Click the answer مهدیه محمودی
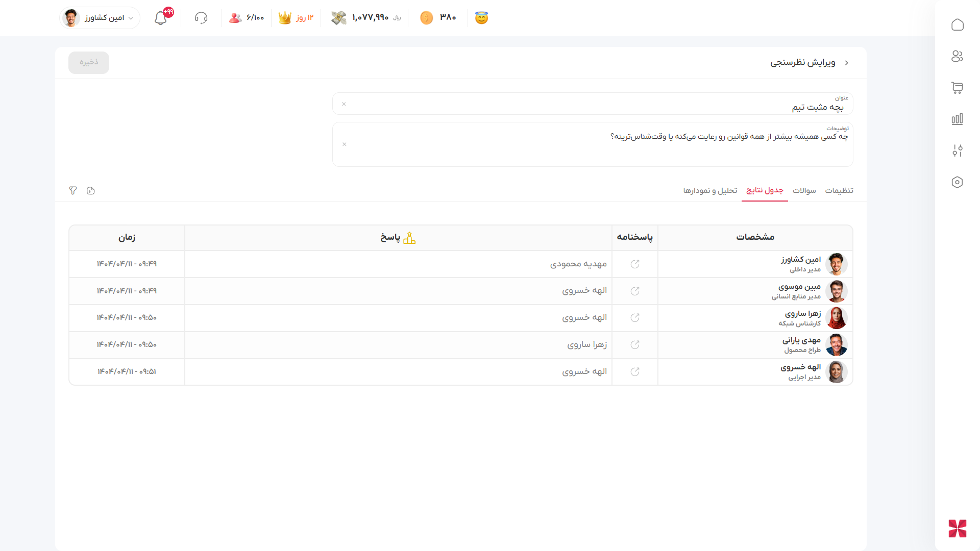Viewport: 980px width, 551px height. [578, 264]
